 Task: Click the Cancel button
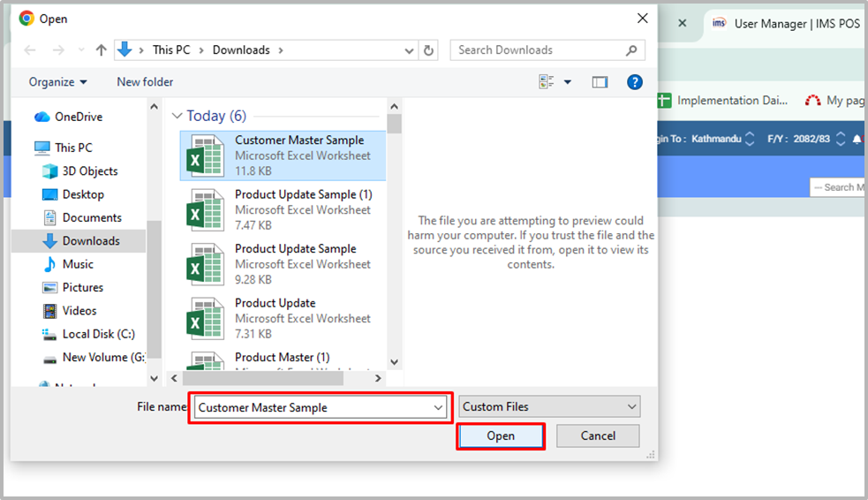(598, 436)
